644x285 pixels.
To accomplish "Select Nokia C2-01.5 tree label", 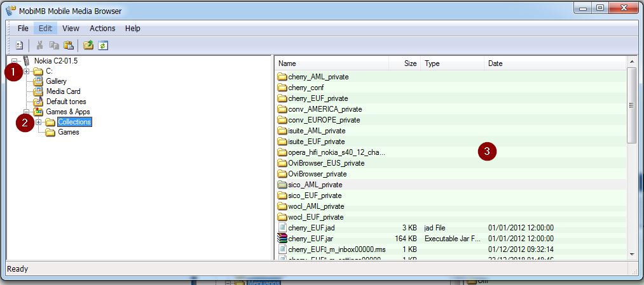I will pos(56,61).
